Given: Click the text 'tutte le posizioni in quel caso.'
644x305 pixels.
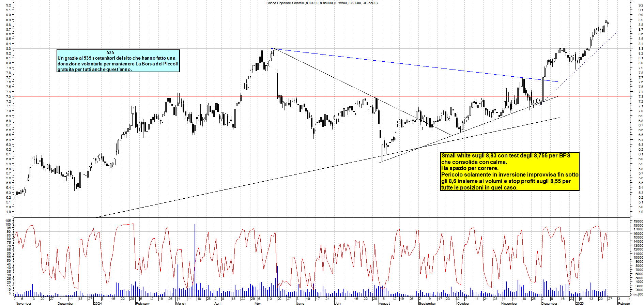Looking at the screenshot, I should [x=479, y=187].
